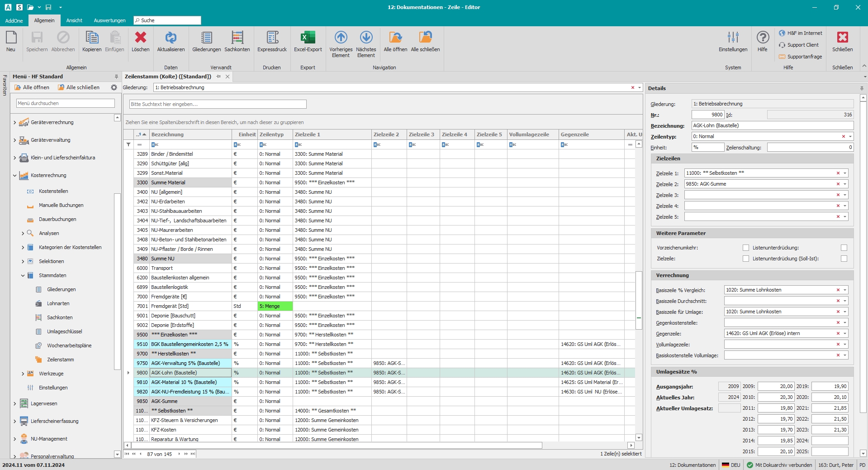Click the Gliederungen ribbon icon
This screenshot has width=868, height=470.
pos(206,38)
